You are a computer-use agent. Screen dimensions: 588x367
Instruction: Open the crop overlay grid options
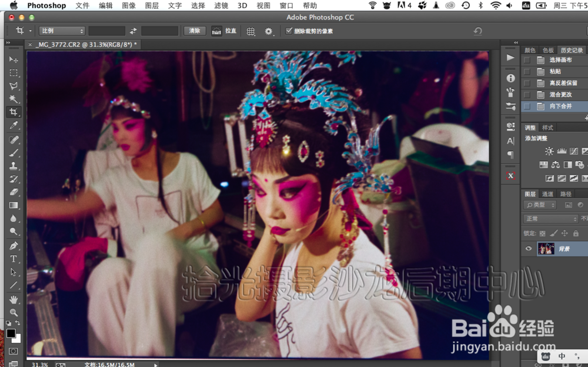(x=251, y=31)
